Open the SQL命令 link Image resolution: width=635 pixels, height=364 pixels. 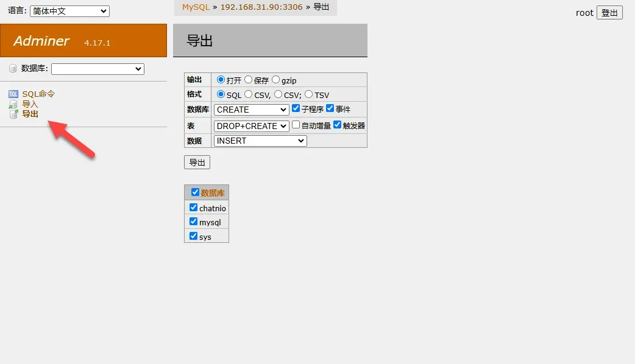click(x=38, y=94)
